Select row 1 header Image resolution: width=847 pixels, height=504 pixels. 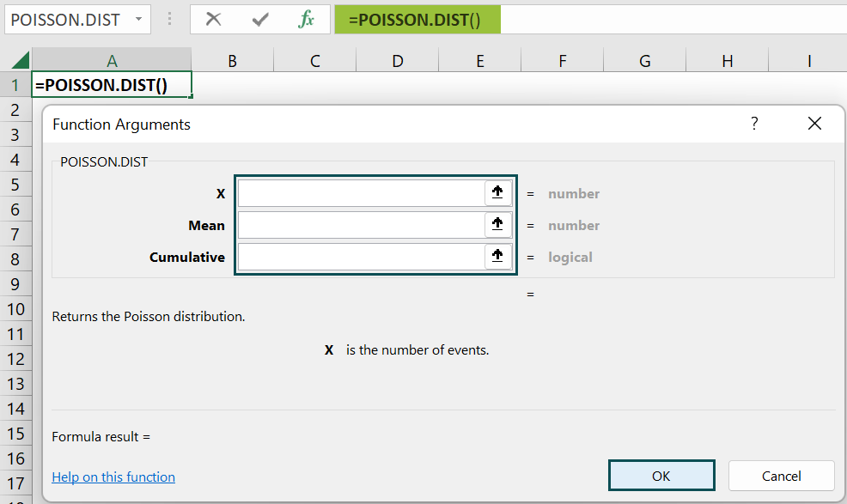[x=15, y=85]
